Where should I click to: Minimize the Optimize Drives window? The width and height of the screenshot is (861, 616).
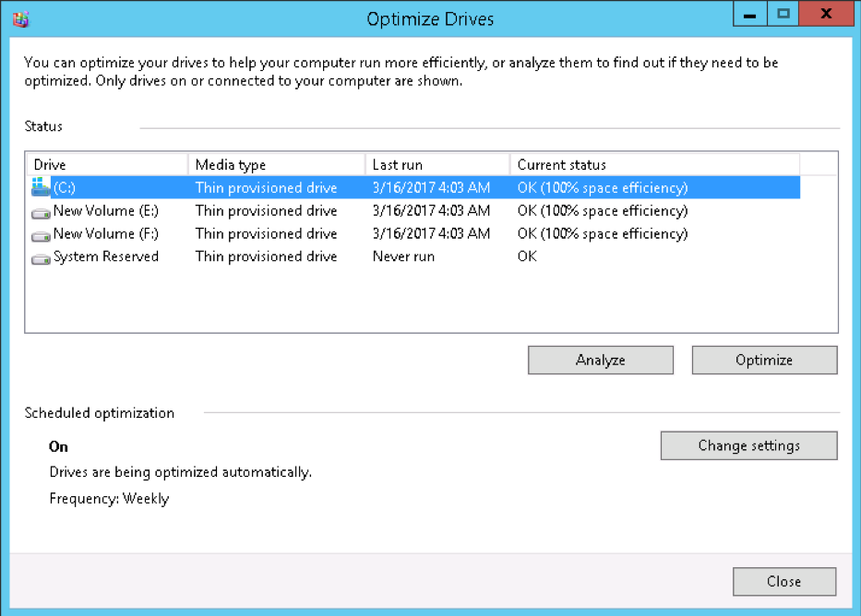(751, 16)
